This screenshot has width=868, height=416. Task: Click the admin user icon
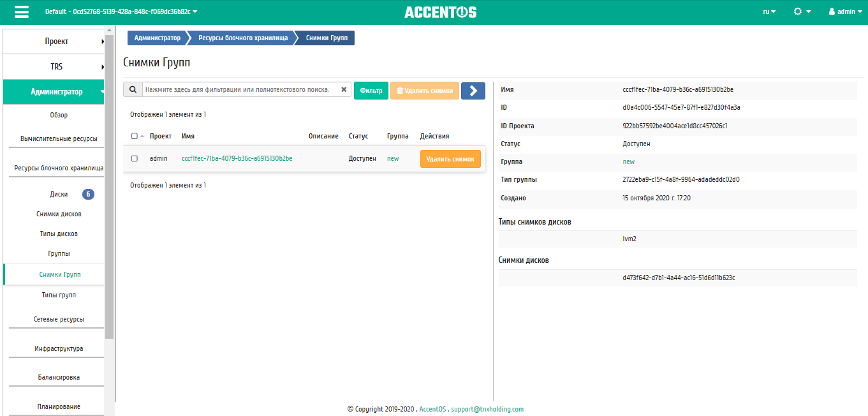[x=832, y=11]
